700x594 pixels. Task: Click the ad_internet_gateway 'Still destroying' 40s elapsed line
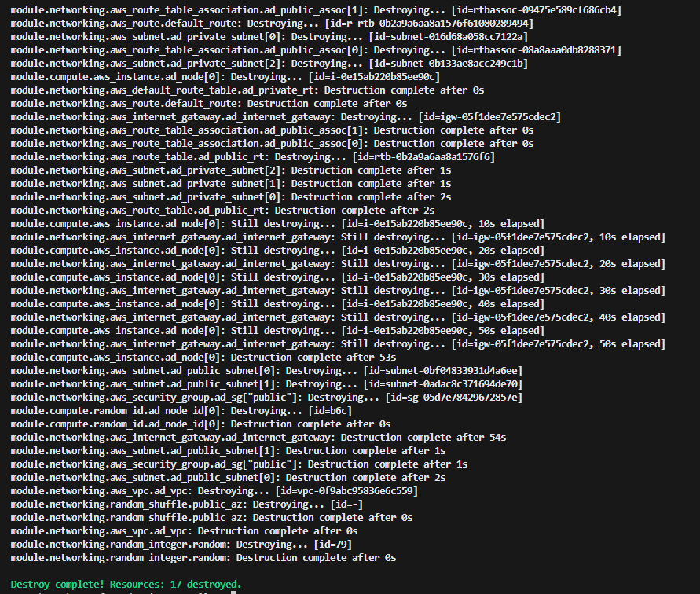[x=338, y=317]
